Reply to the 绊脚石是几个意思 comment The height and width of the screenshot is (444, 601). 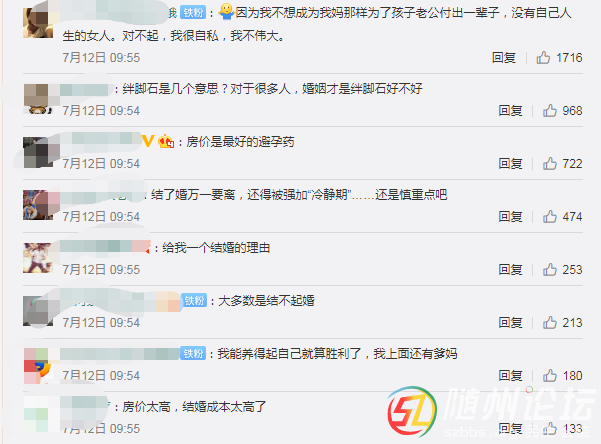coord(510,110)
